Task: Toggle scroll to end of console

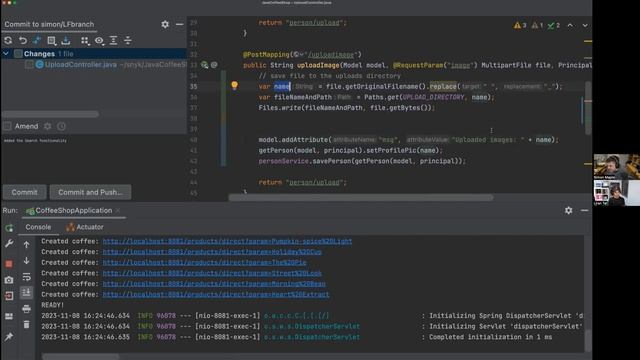Action: (x=27, y=292)
